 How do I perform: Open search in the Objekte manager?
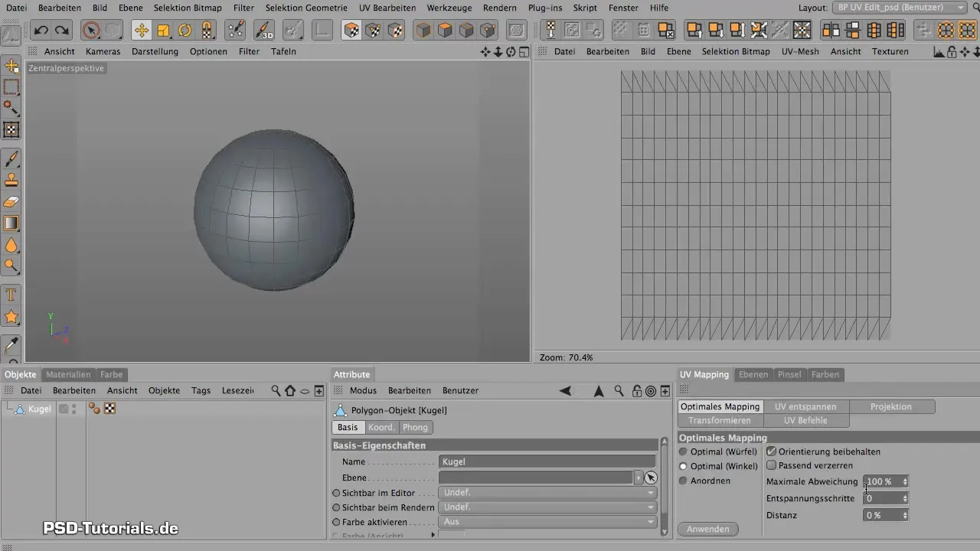[276, 390]
